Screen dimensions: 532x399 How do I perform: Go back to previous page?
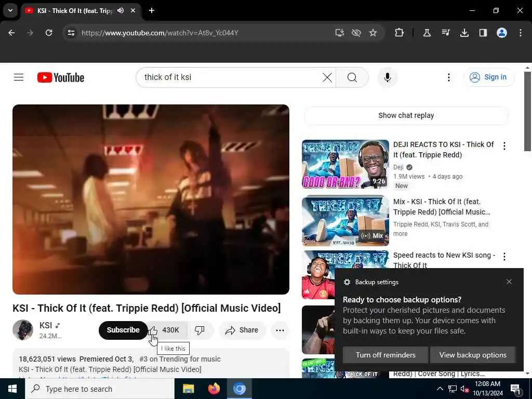coord(11,33)
